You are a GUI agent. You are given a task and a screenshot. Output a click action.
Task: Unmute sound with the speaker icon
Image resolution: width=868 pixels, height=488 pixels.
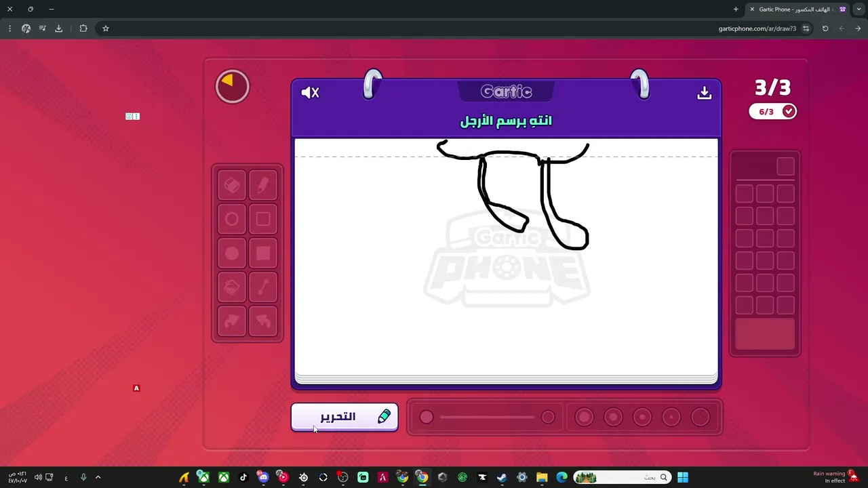click(x=310, y=93)
